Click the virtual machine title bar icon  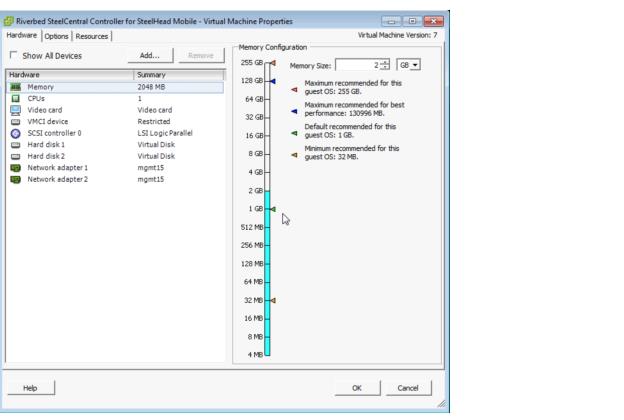click(x=8, y=21)
